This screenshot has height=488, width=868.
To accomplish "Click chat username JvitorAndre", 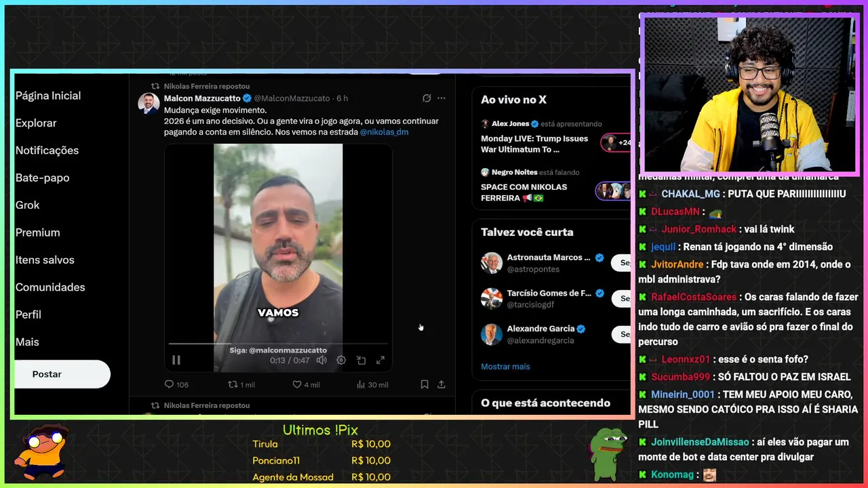I will [677, 264].
